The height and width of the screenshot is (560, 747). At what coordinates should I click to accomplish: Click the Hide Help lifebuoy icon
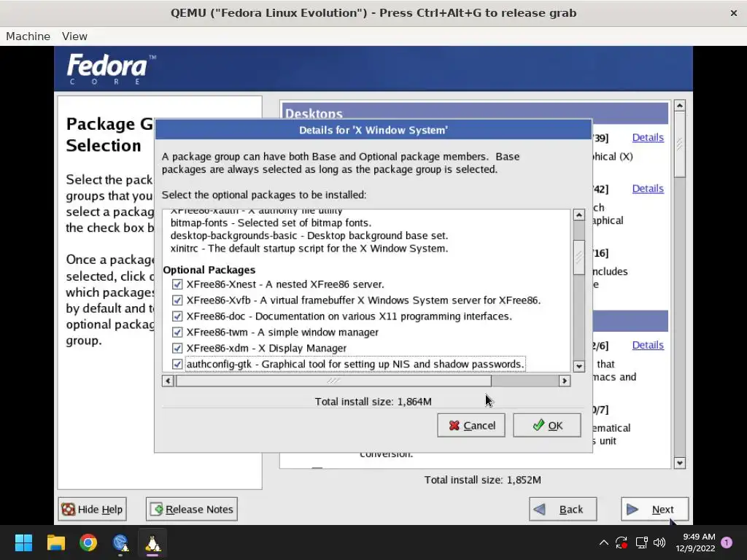(x=68, y=510)
